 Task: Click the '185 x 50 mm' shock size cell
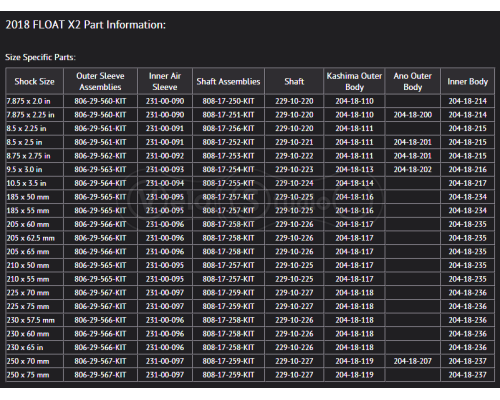34,197
